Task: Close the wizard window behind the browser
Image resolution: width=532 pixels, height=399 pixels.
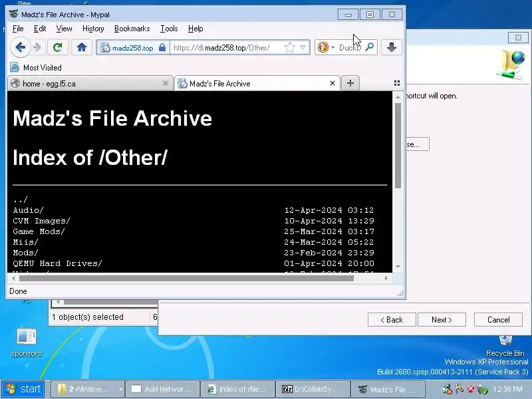Action: coord(518,38)
